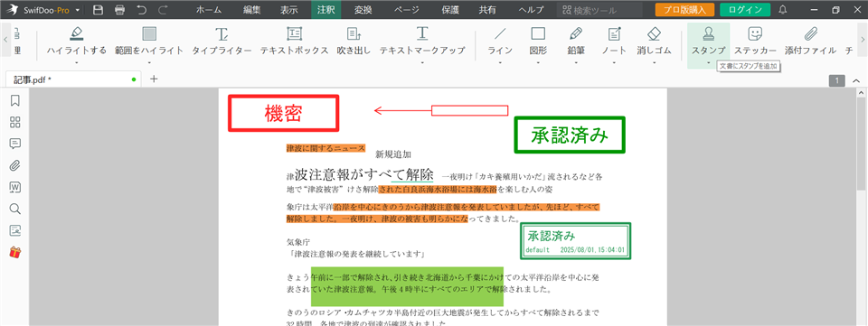Pick the 図形 shape tool
This screenshot has height=326, width=868.
click(538, 42)
